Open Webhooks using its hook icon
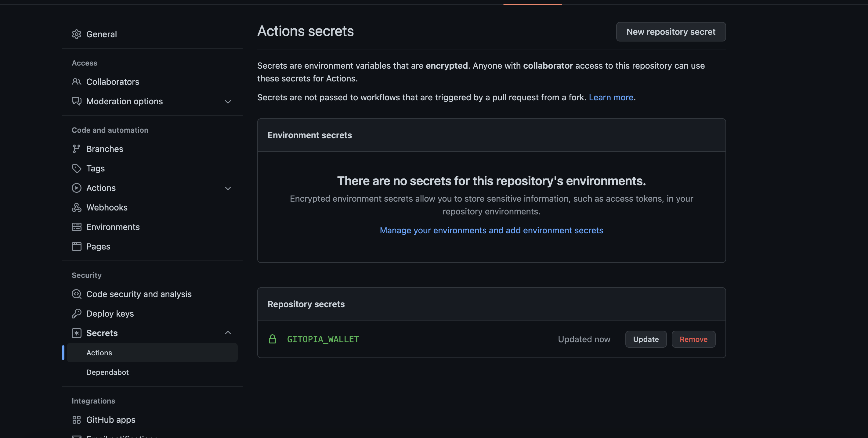This screenshot has width=868, height=438. tap(77, 207)
